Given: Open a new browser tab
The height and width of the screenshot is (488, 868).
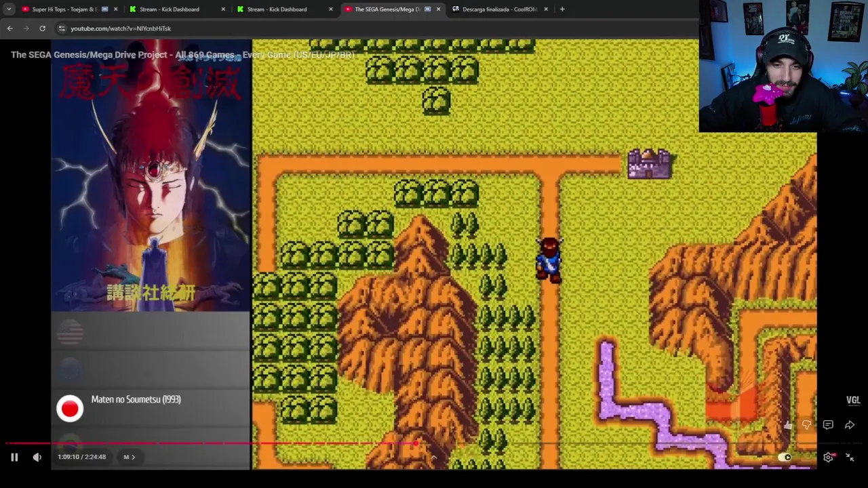Looking at the screenshot, I should click(x=562, y=9).
